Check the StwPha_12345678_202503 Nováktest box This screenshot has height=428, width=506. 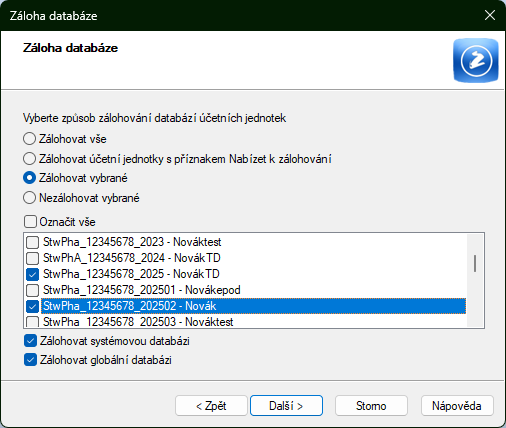pos(32,322)
